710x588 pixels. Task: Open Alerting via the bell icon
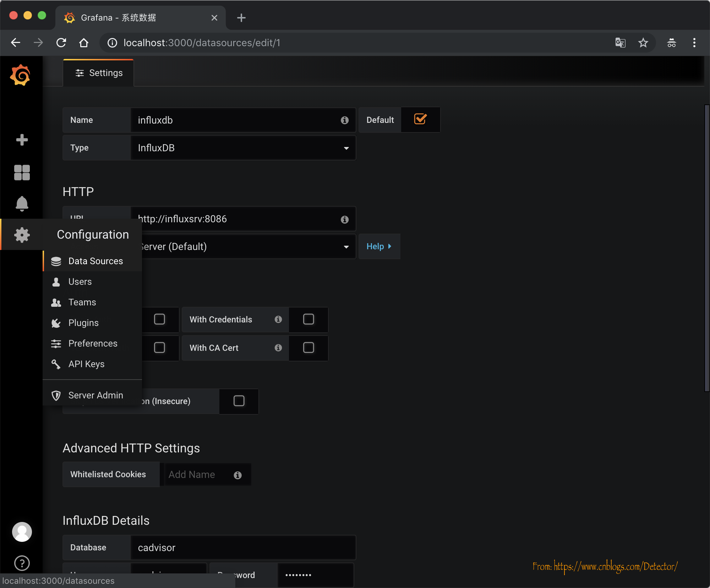(x=21, y=203)
